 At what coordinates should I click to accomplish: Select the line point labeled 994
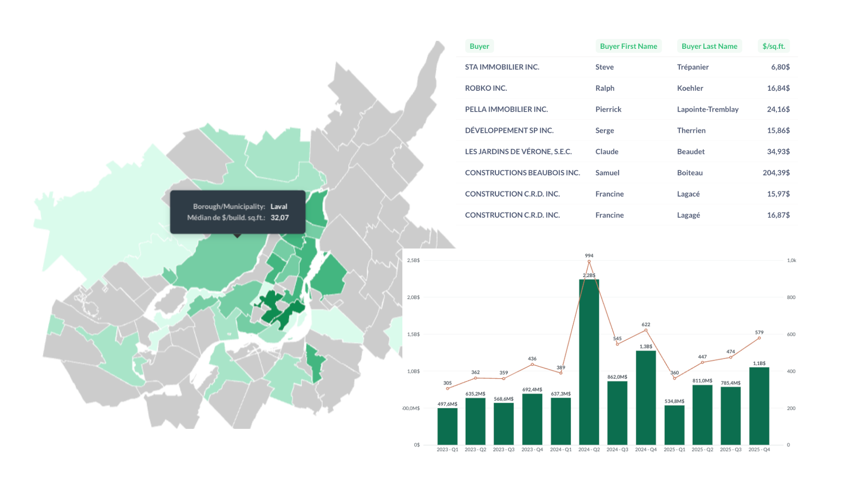click(x=589, y=261)
